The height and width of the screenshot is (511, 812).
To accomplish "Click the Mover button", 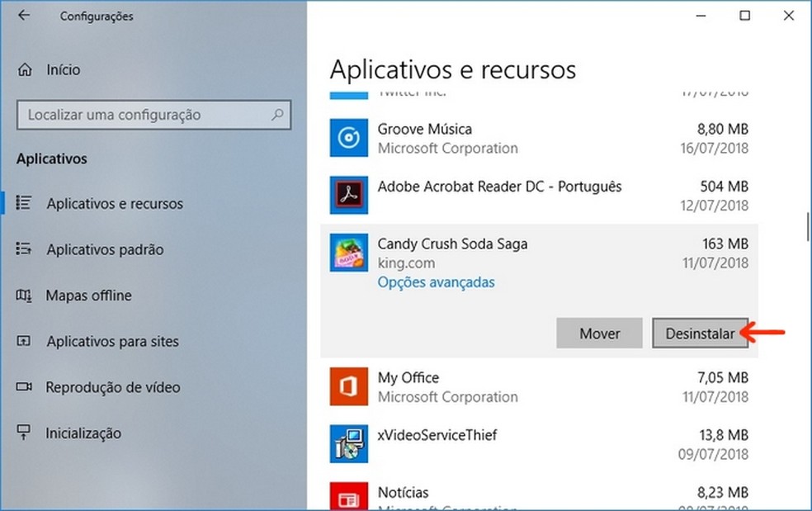I will click(599, 334).
